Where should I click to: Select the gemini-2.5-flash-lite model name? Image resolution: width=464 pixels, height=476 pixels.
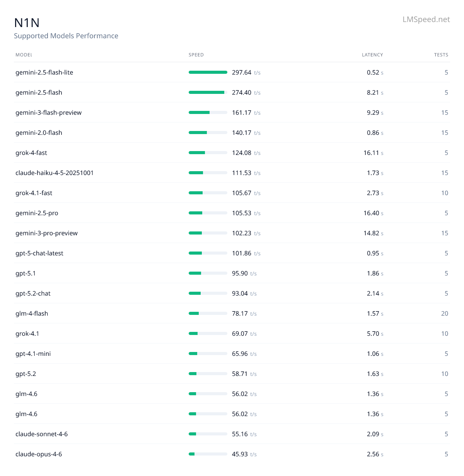(44, 72)
